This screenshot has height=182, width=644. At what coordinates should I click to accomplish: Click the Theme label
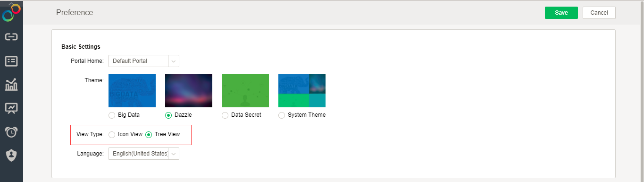(94, 80)
